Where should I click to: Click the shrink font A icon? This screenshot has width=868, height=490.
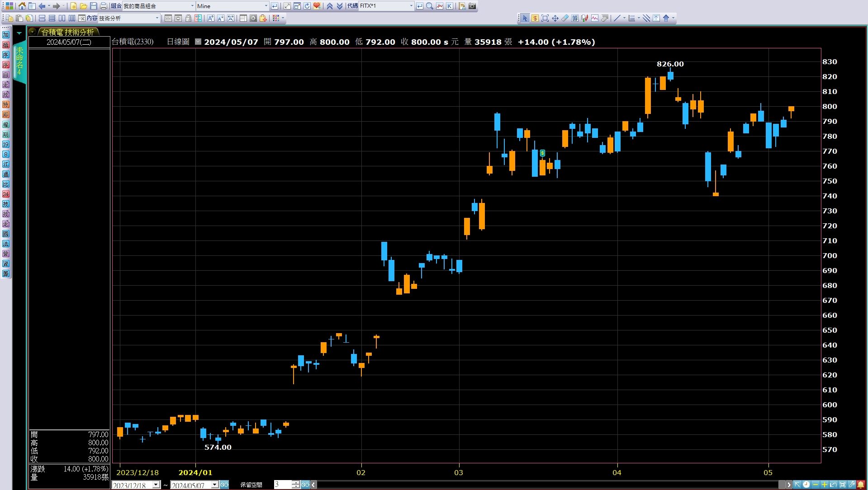(221, 18)
